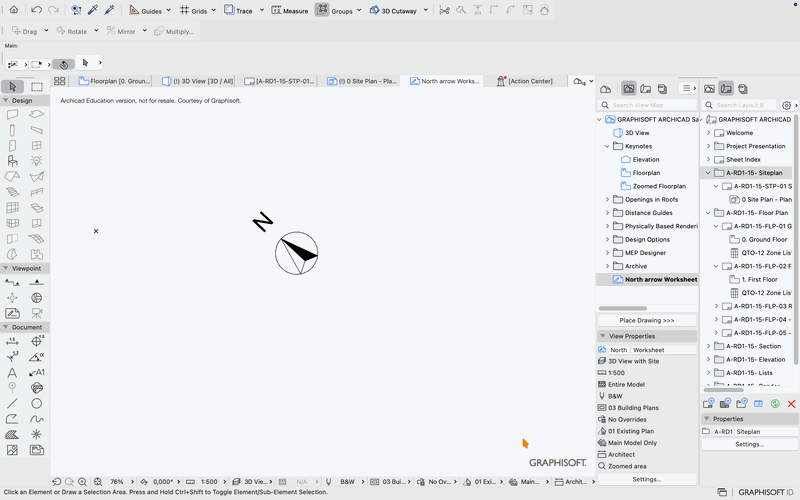Select the Marquee tool
This screenshot has height=500, width=800.
37,86
